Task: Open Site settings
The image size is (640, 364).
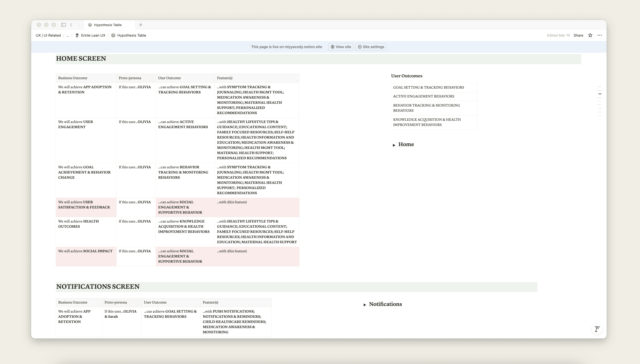Action: pyautogui.click(x=371, y=47)
